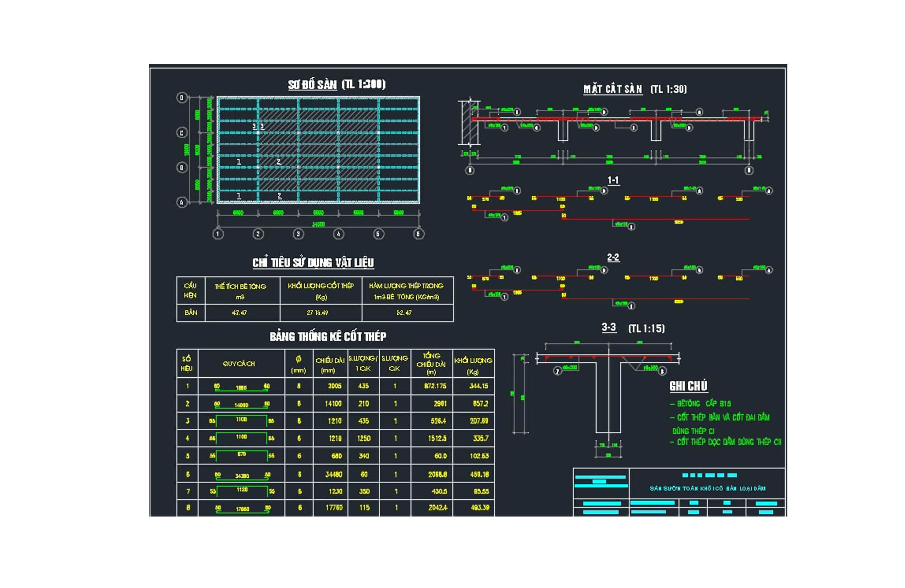The width and height of the screenshot is (905, 588).
Task: Select the '34500' overall dimension below plan
Action: point(318,224)
